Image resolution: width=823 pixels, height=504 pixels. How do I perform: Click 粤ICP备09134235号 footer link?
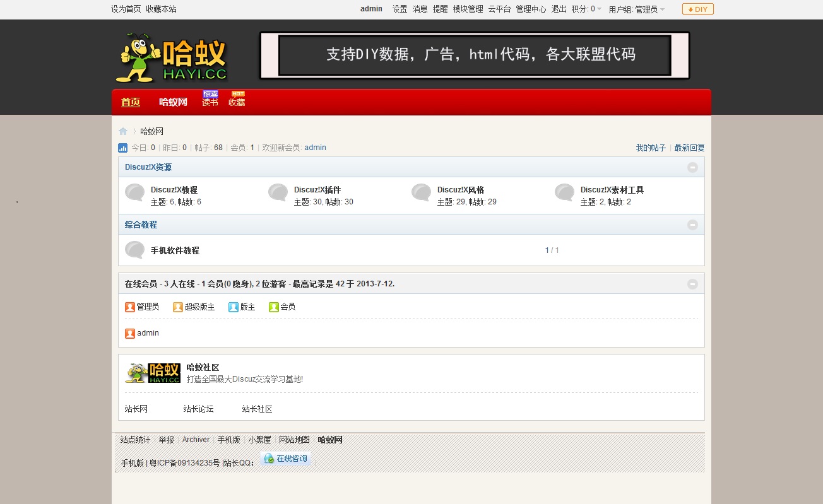(x=185, y=463)
